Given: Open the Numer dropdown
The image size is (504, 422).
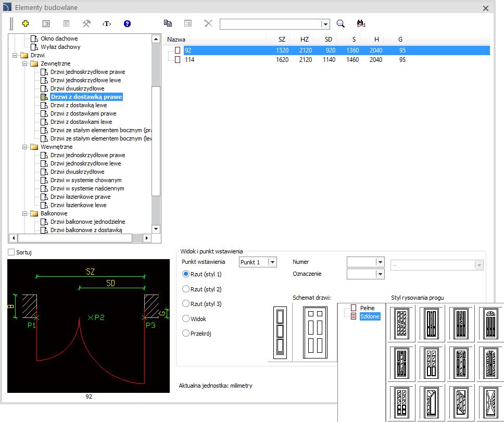Looking at the screenshot, I should [380, 262].
